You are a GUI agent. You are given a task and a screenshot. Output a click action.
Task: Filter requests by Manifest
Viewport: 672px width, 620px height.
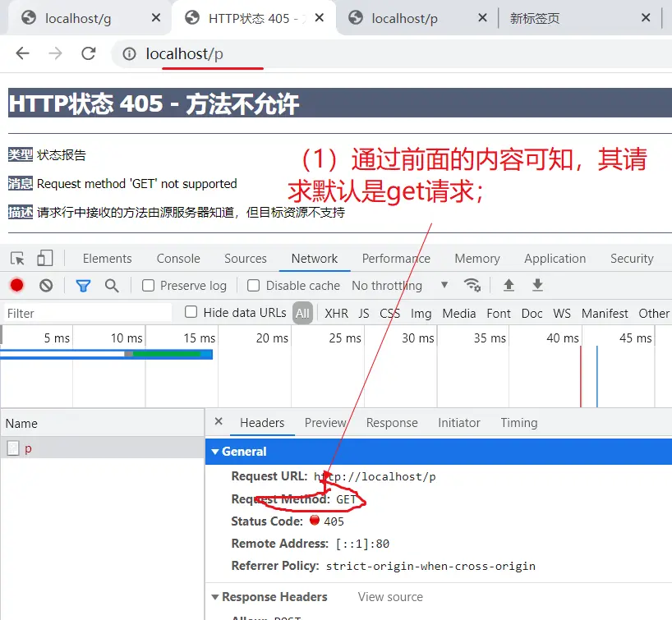coord(605,313)
